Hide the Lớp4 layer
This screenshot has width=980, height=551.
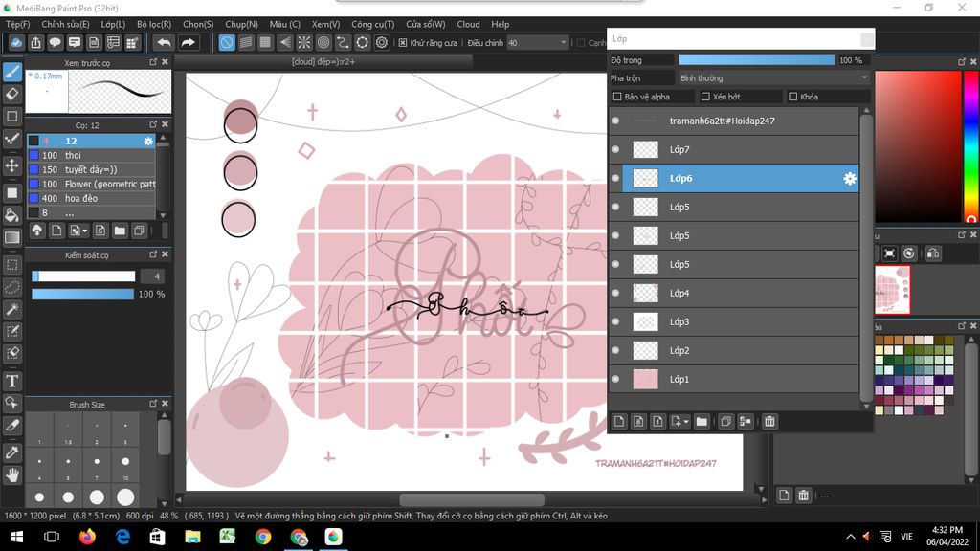(x=615, y=293)
